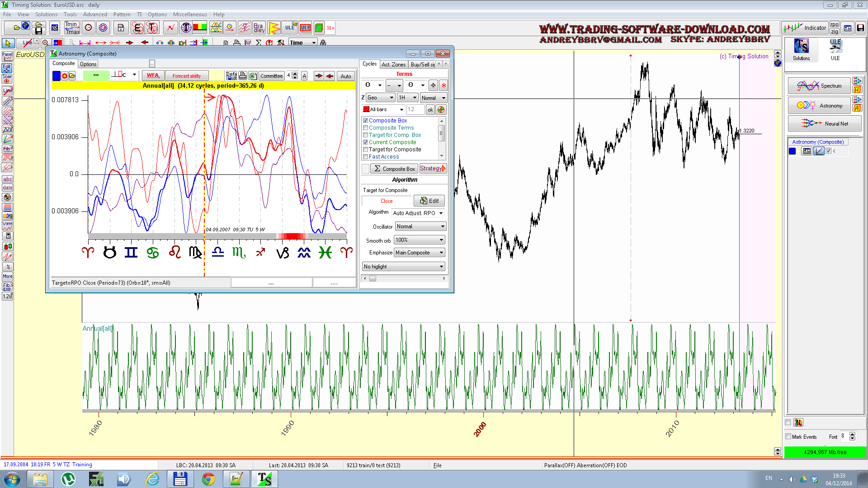
Task: Click the padlock icon next to Time
Action: [323, 42]
